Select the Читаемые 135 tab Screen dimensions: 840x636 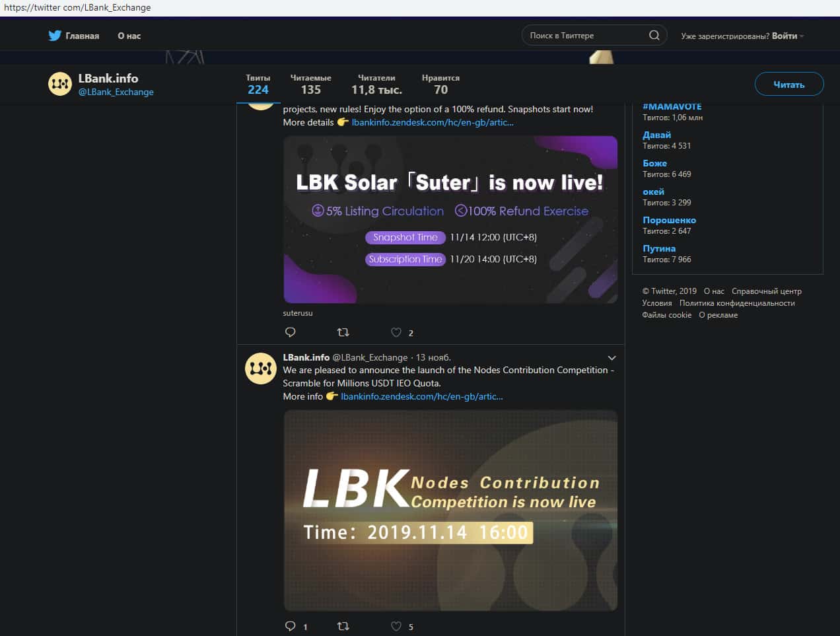click(x=310, y=85)
